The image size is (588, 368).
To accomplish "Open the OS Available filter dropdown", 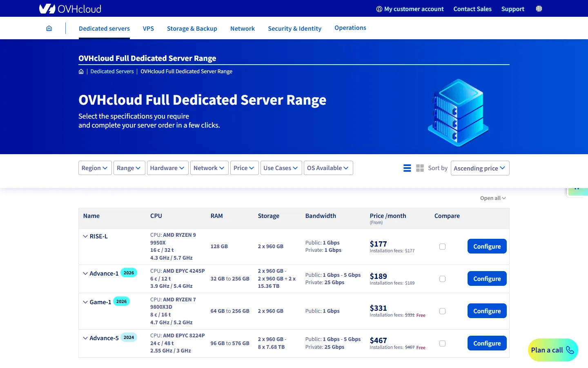I will click(x=328, y=168).
